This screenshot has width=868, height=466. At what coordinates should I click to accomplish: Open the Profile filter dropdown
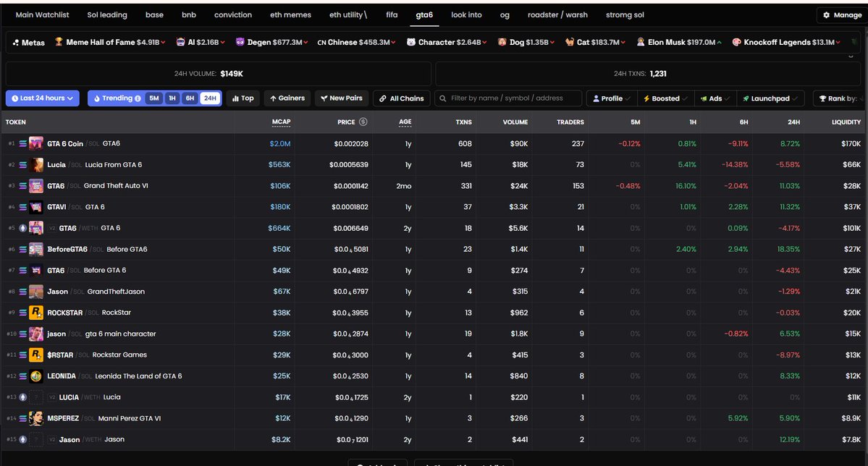pyautogui.click(x=612, y=98)
